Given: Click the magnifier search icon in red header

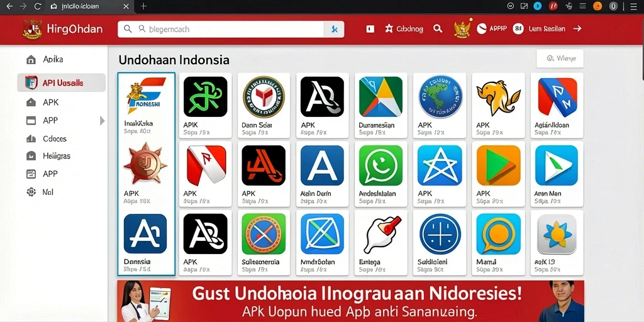Looking at the screenshot, I should click(438, 29).
